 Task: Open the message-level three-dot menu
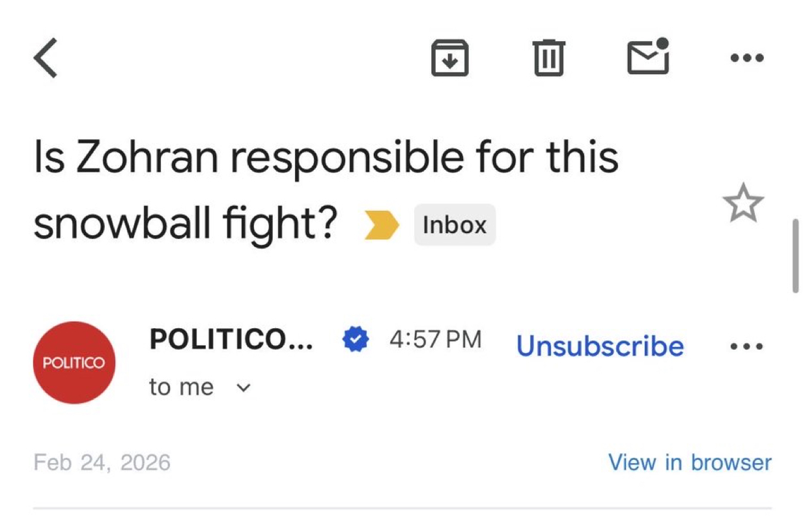[x=746, y=346]
